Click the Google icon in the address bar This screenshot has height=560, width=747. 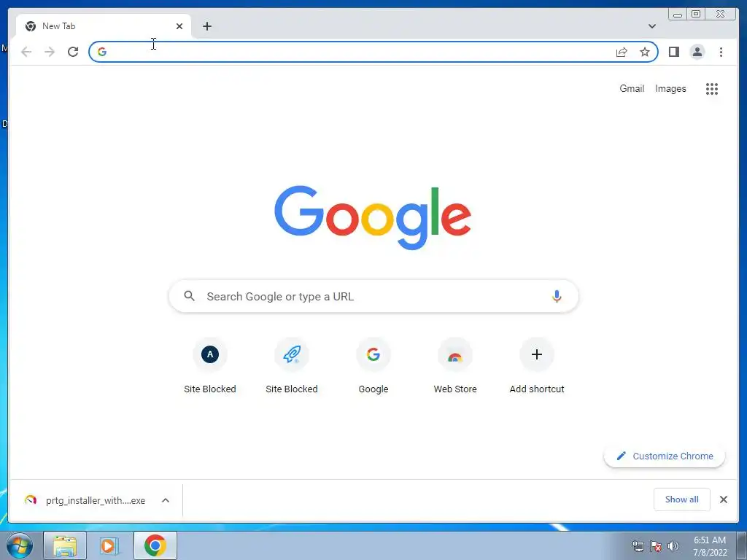102,52
